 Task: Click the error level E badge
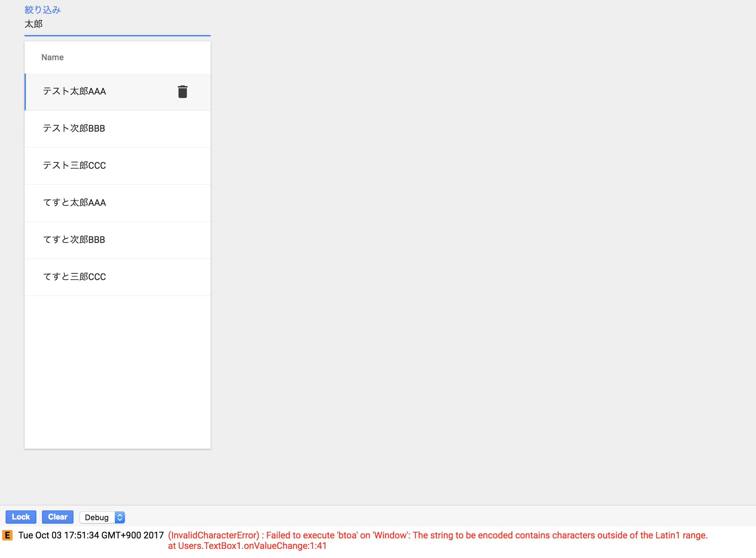[7, 535]
